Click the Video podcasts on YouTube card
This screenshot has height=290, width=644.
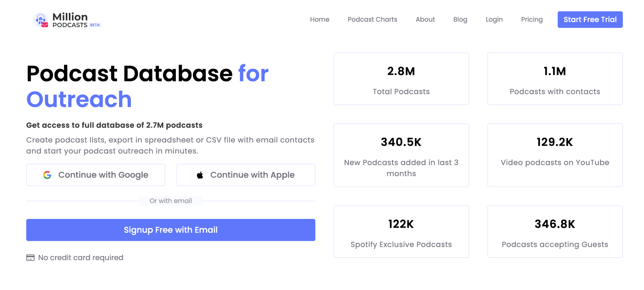[555, 155]
